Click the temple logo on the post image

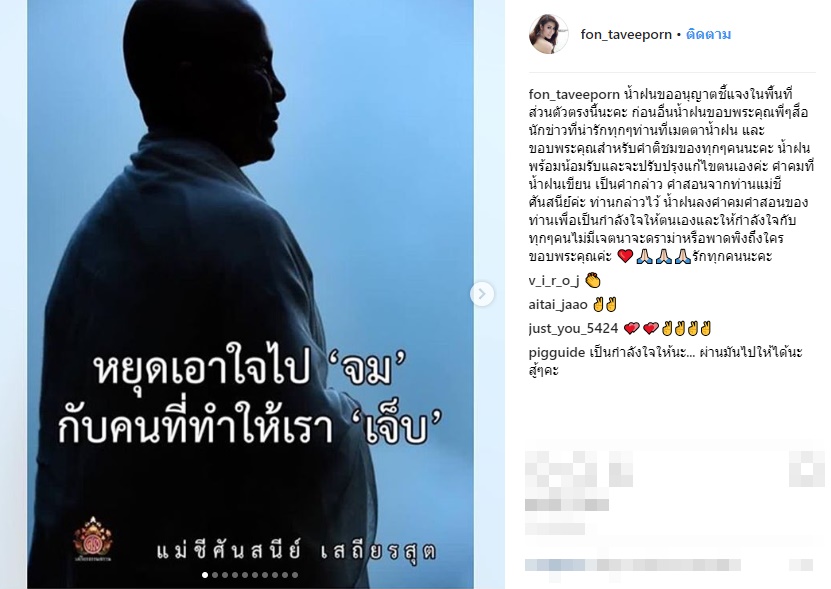[x=93, y=538]
